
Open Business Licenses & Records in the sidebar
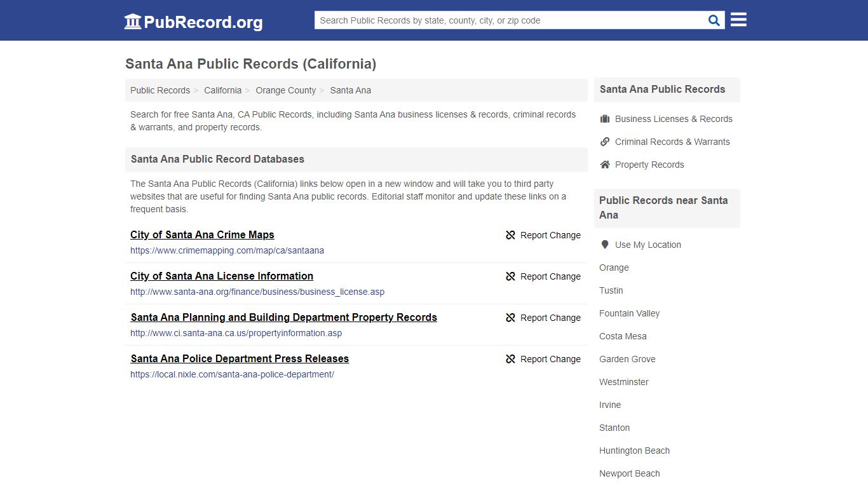674,119
